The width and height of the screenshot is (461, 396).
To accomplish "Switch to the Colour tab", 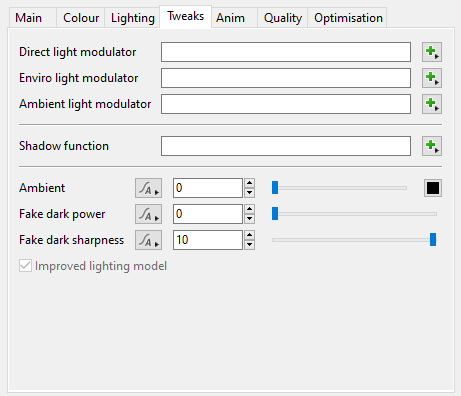I will tap(81, 18).
